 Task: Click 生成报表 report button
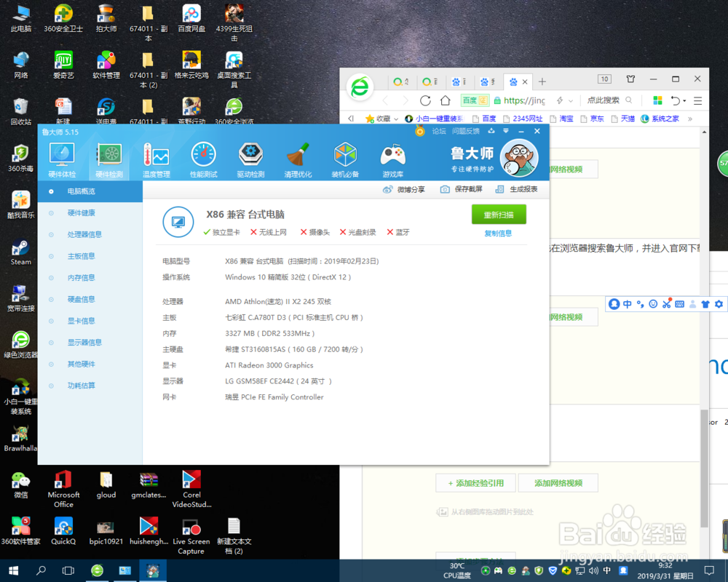[516, 189]
